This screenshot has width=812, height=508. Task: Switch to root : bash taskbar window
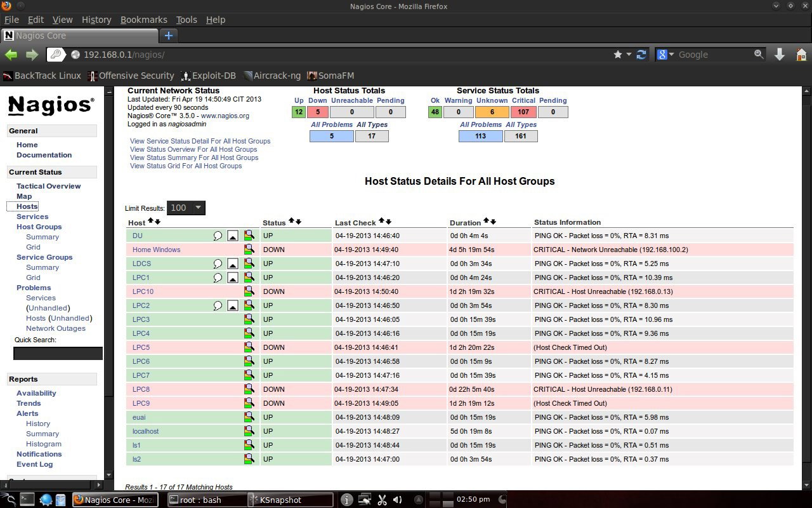pyautogui.click(x=206, y=500)
